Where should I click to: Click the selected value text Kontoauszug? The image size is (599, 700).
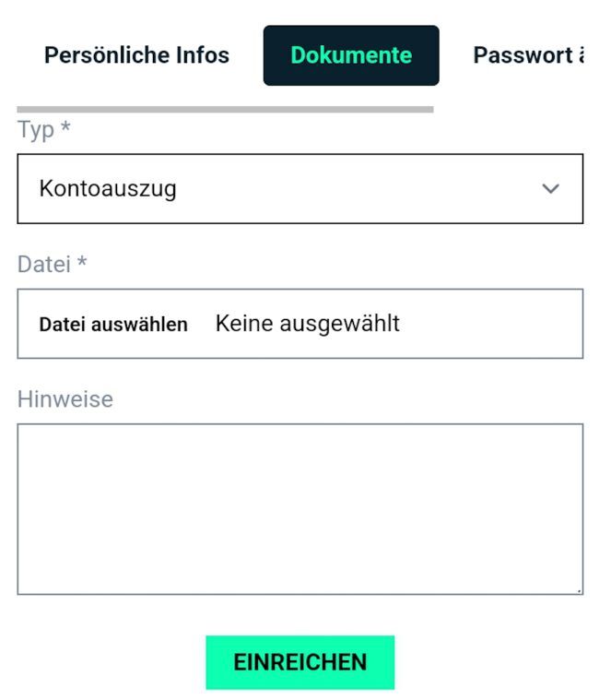[x=108, y=189]
